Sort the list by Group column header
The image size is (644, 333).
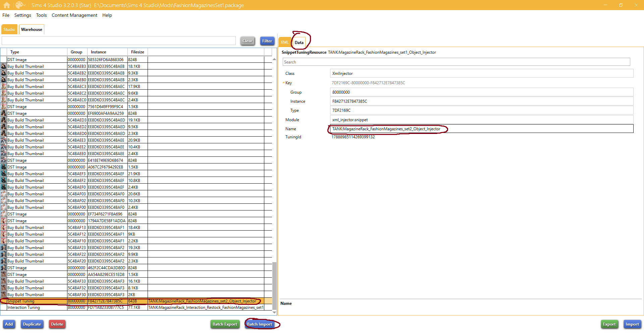(77, 52)
